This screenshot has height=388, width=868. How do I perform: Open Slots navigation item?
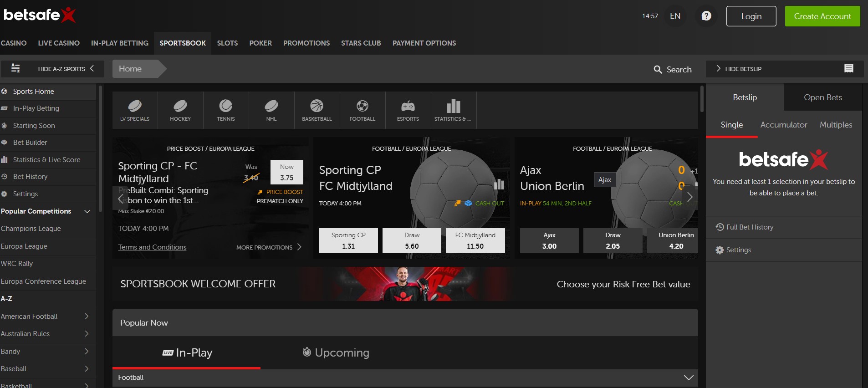pyautogui.click(x=227, y=43)
